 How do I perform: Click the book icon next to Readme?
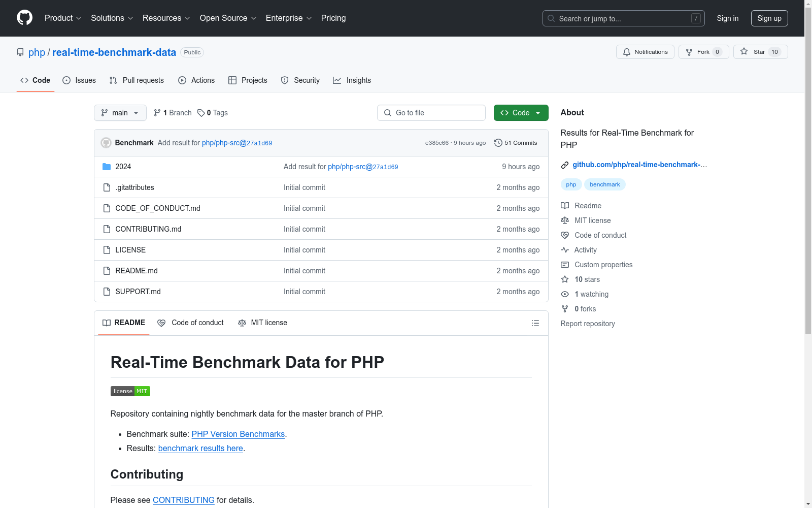coord(565,206)
